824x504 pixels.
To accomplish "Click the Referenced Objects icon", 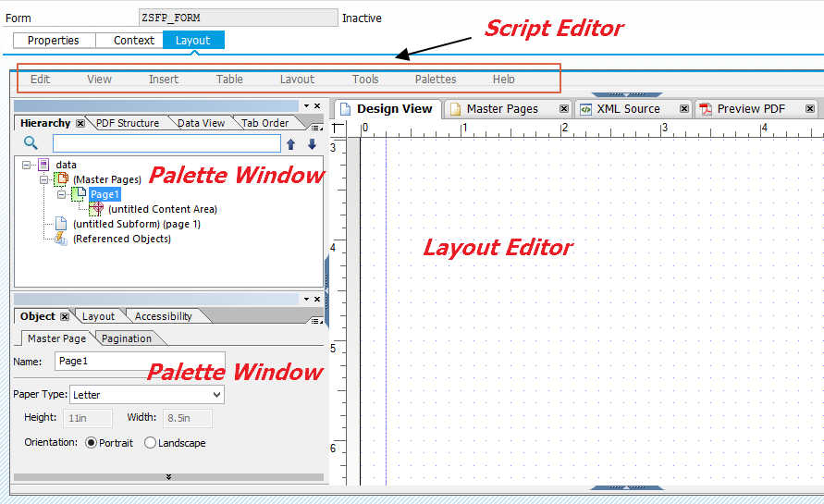I will (61, 238).
